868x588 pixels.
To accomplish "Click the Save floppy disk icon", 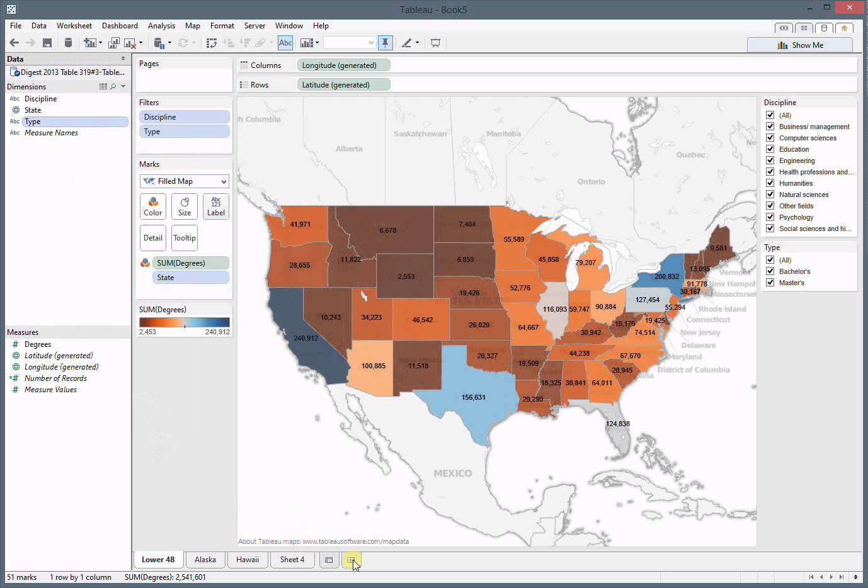I will click(x=47, y=43).
